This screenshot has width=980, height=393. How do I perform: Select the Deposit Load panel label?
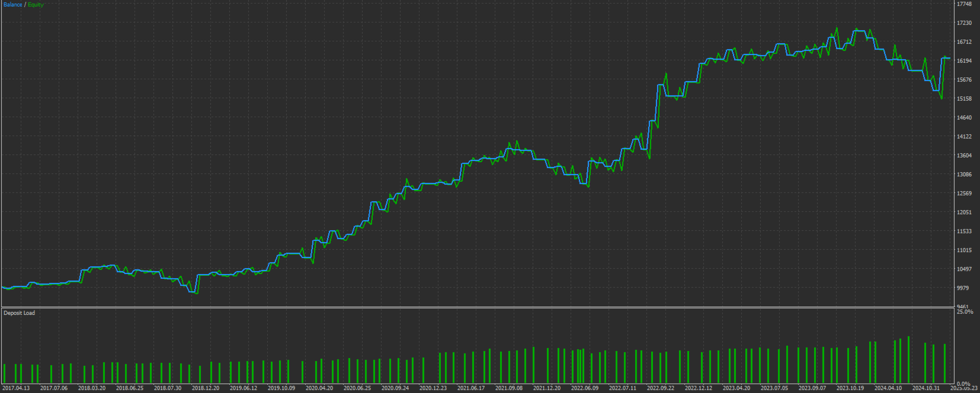coord(19,313)
